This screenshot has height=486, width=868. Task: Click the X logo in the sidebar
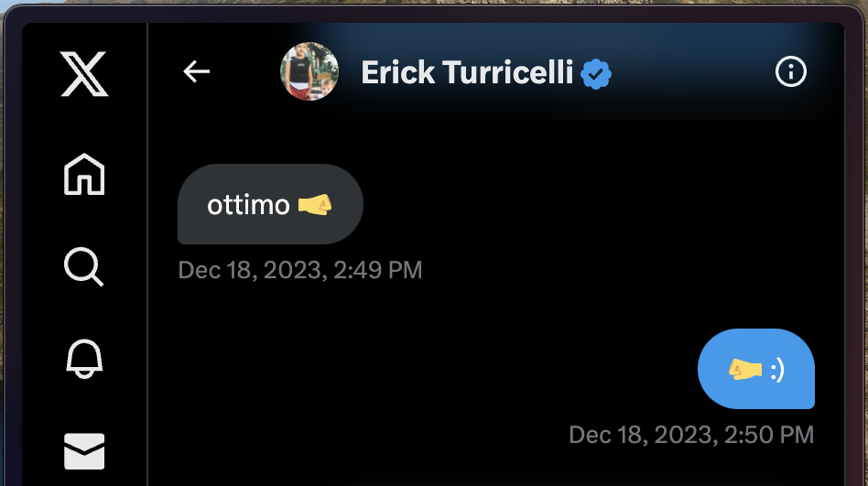click(84, 73)
